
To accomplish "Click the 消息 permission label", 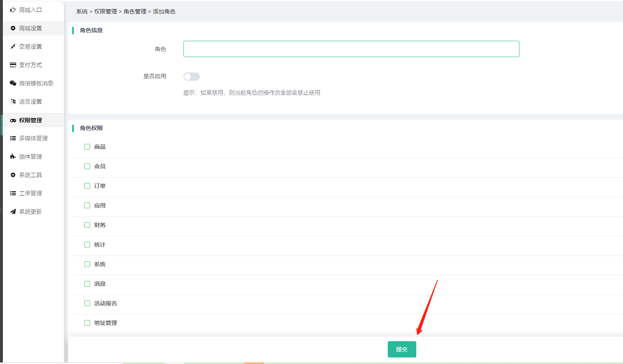I will 100,284.
